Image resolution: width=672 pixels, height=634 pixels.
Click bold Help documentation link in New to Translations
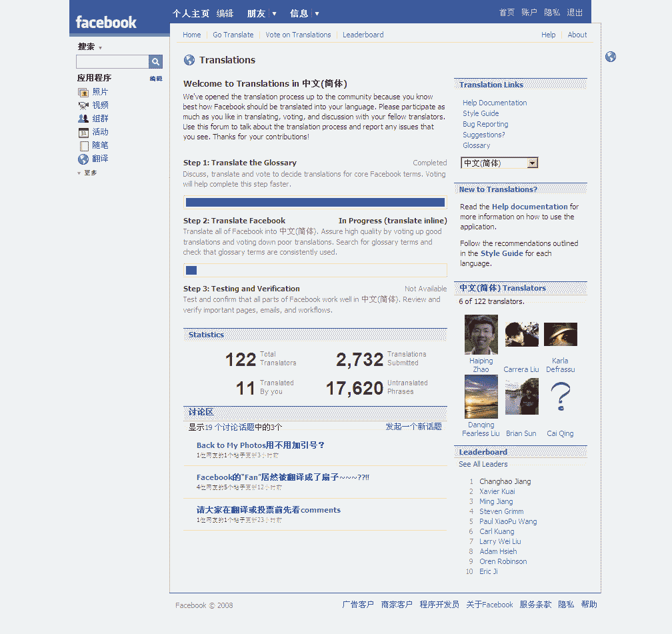[x=530, y=207]
